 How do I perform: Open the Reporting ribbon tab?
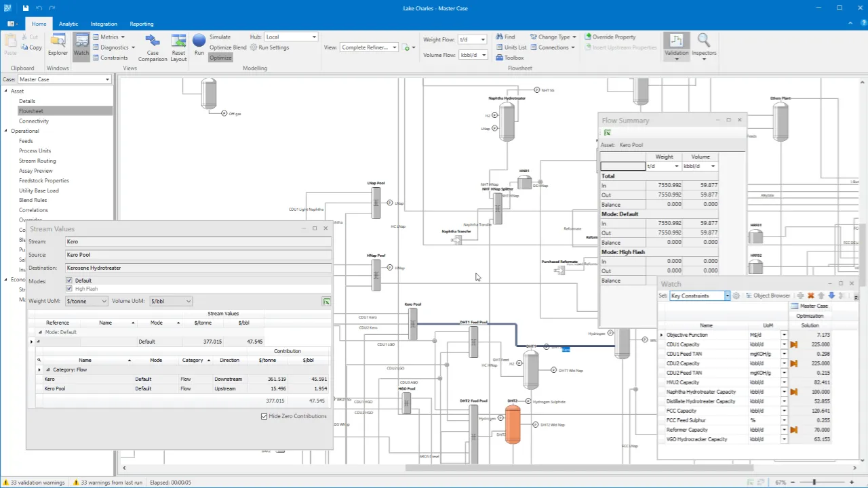(x=141, y=24)
